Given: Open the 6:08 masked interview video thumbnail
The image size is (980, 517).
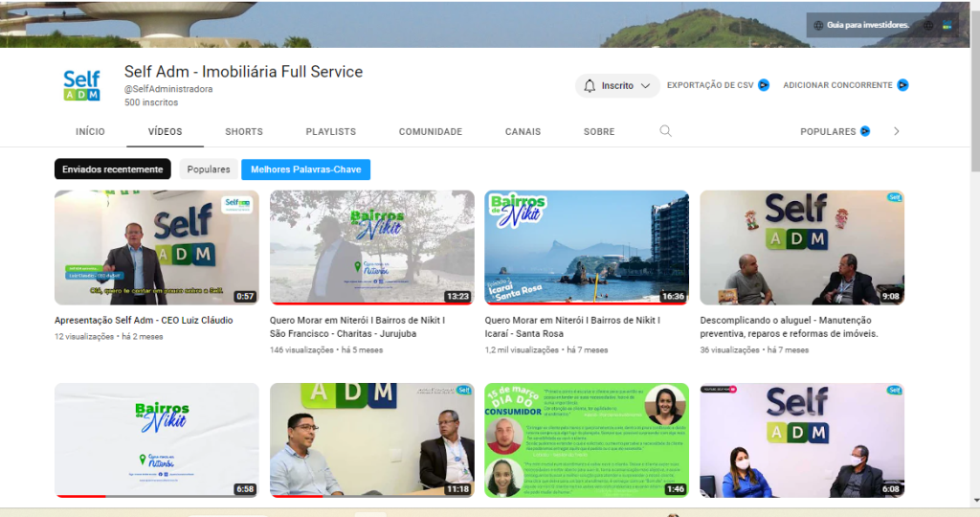Looking at the screenshot, I should [802, 440].
